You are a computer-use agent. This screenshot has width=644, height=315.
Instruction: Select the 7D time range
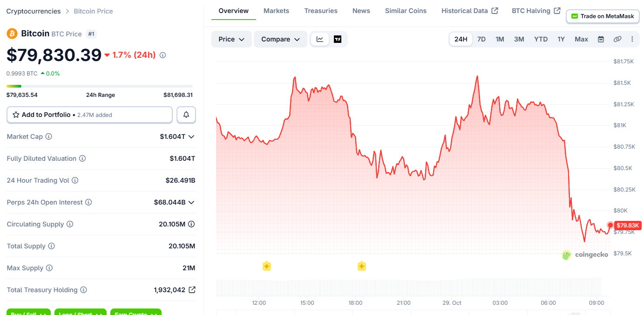coord(481,39)
